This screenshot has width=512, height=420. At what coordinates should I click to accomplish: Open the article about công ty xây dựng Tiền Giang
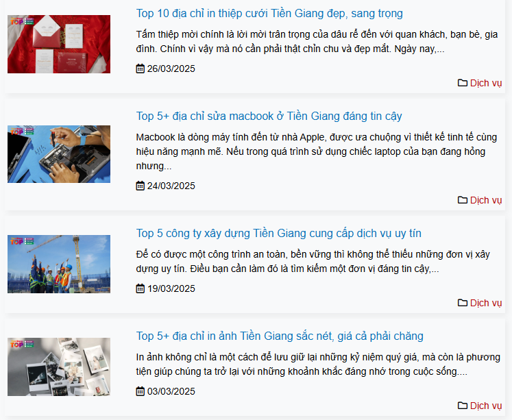[x=278, y=234]
